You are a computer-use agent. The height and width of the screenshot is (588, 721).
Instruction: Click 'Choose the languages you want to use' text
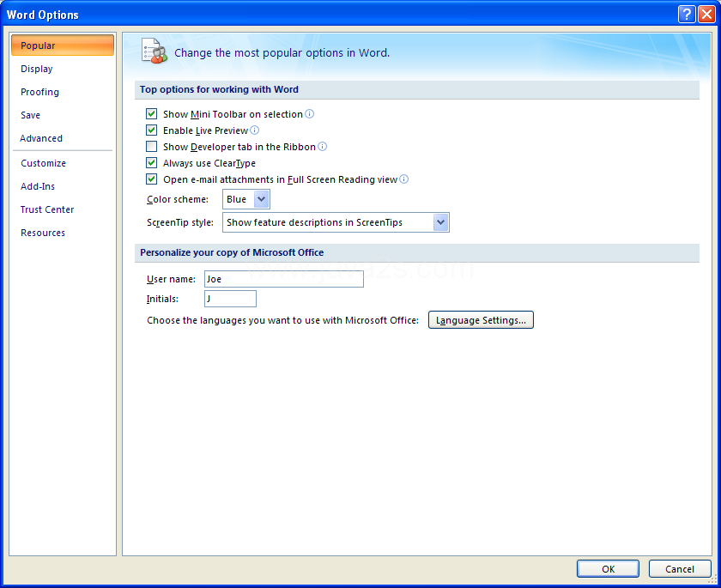[282, 320]
